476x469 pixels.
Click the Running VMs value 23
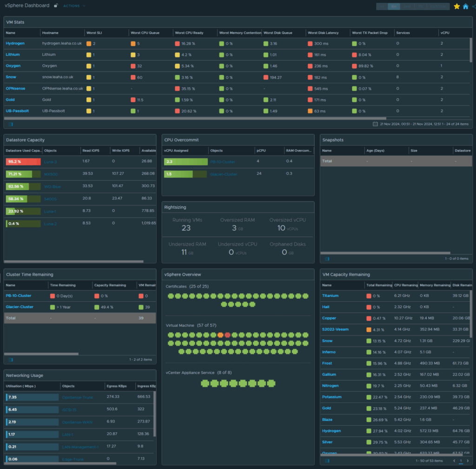pos(186,228)
